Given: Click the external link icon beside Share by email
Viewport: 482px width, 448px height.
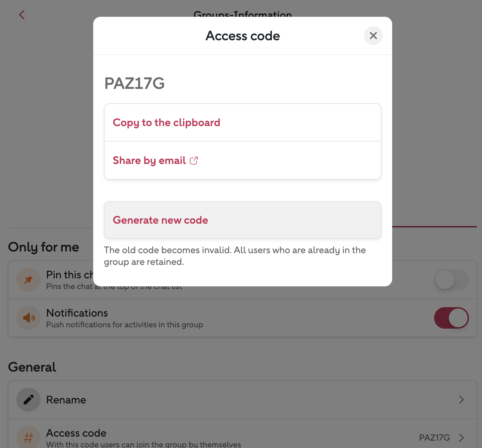Looking at the screenshot, I should [x=194, y=161].
